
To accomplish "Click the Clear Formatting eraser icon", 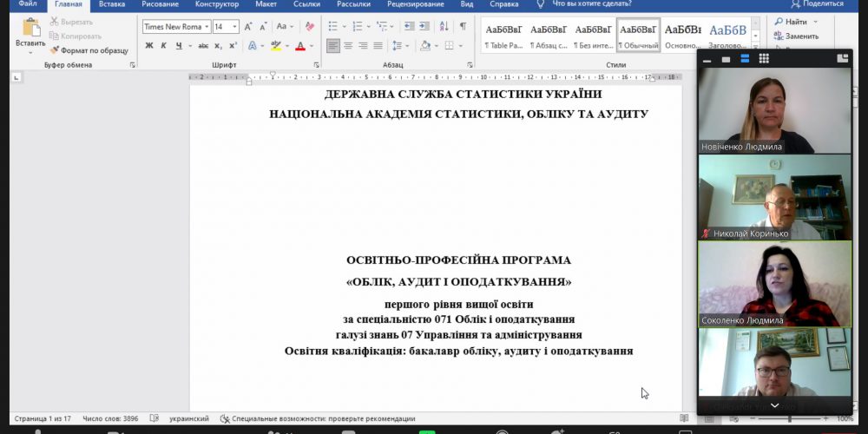I will tap(310, 27).
